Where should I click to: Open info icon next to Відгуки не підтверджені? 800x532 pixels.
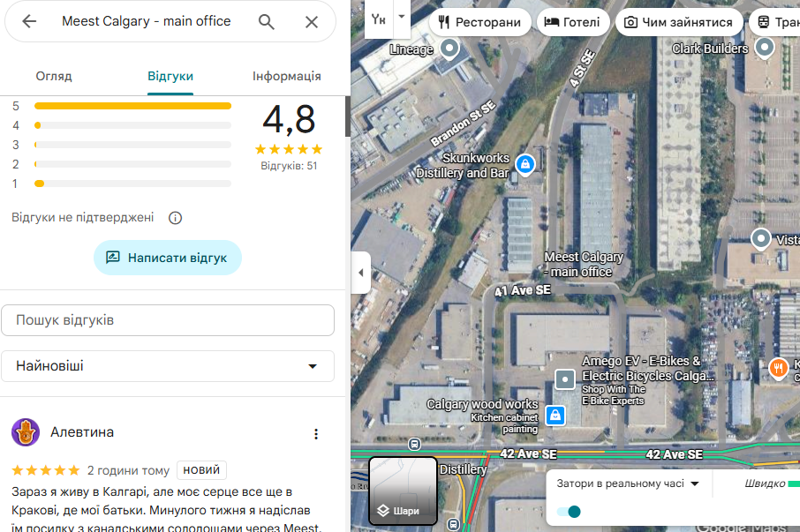pyautogui.click(x=175, y=218)
